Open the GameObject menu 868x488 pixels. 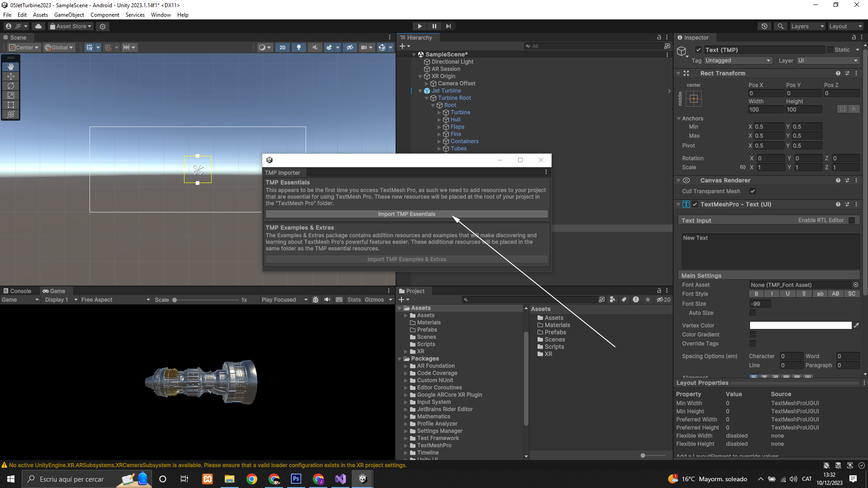[x=69, y=15]
